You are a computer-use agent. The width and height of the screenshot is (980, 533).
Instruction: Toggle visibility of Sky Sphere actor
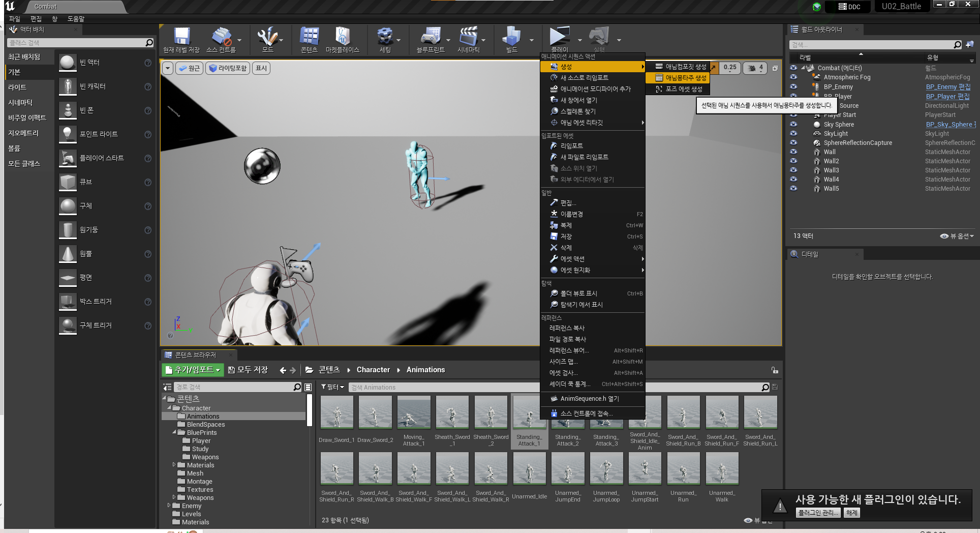[793, 125]
